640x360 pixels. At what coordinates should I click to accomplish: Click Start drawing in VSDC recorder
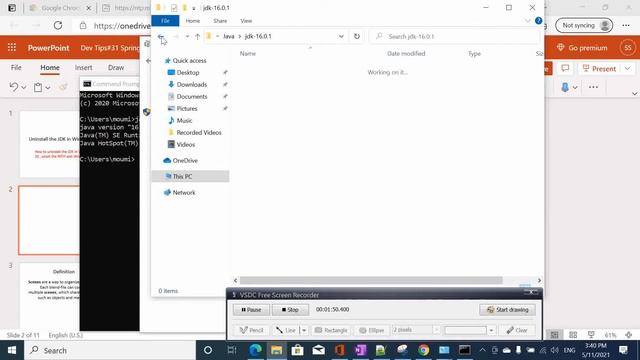point(507,310)
